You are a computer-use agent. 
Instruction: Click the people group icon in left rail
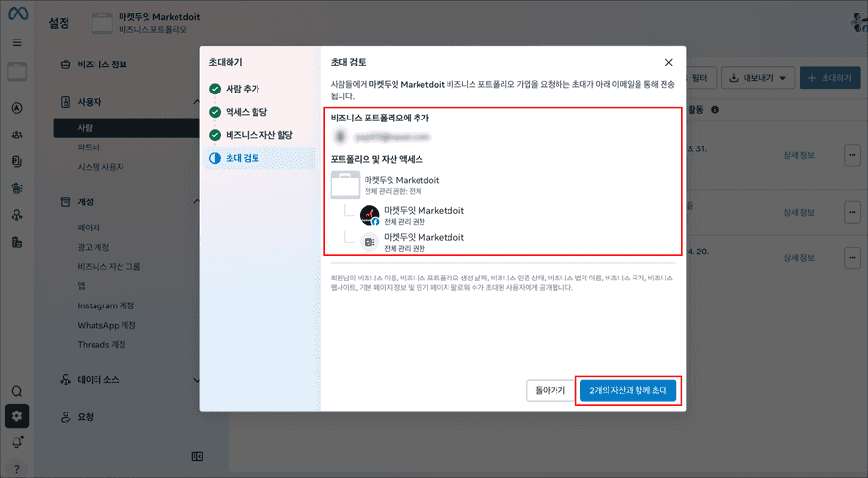(x=17, y=135)
